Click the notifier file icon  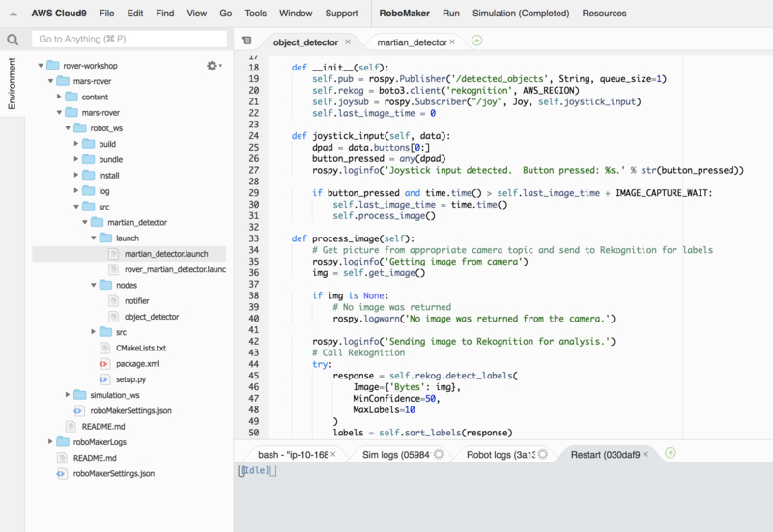(113, 301)
